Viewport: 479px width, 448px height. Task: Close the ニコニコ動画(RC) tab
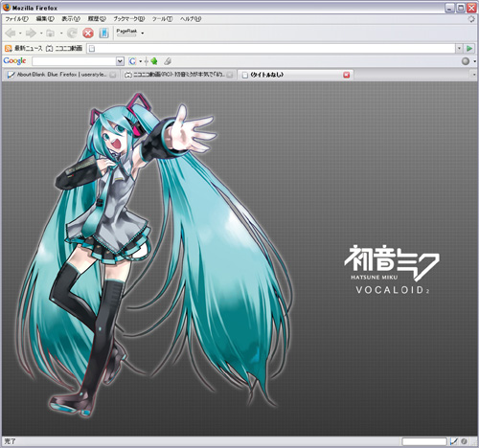(230, 75)
